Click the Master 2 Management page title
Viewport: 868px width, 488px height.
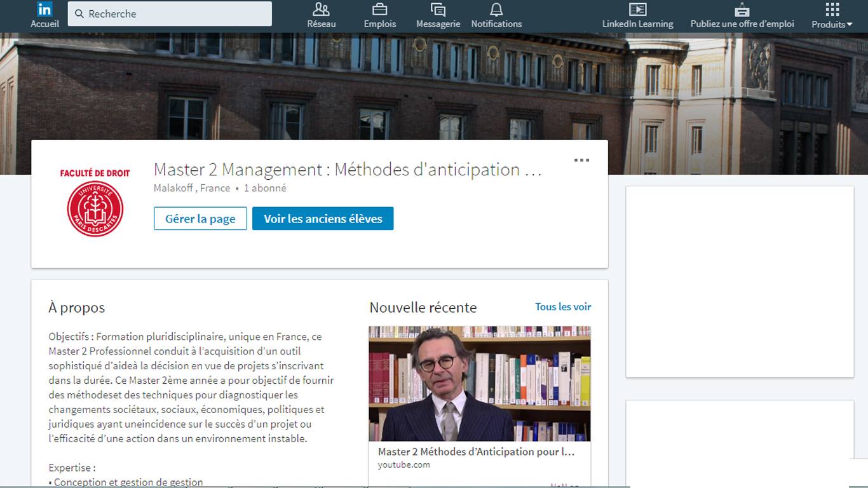348,170
